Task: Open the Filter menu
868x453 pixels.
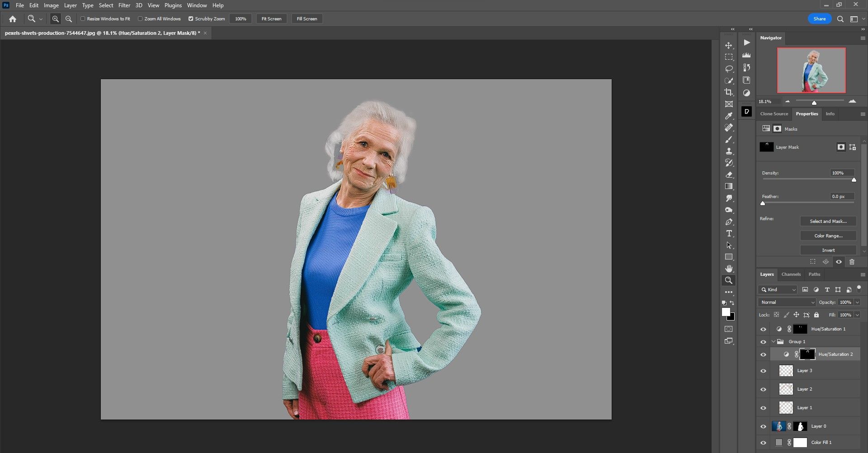Action: [x=124, y=5]
